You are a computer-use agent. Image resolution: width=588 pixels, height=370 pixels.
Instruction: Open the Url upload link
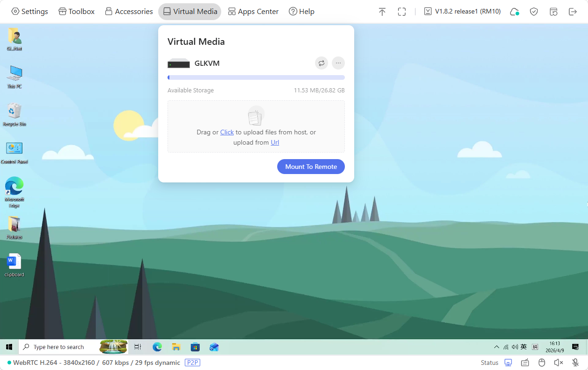click(x=274, y=142)
